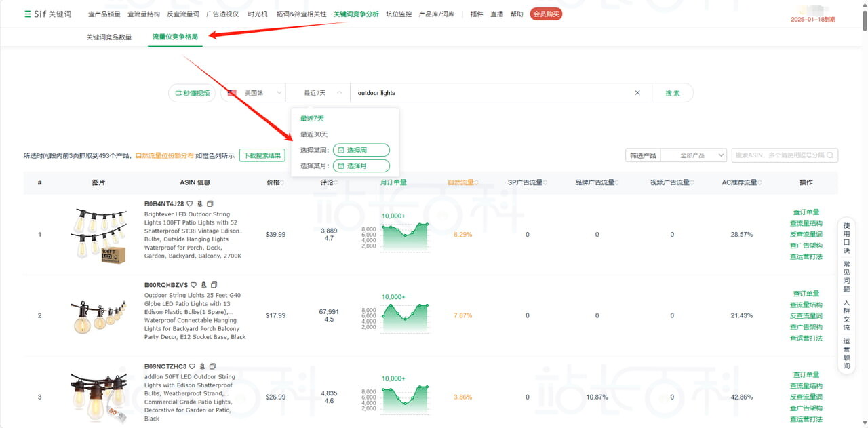Screen dimensions: 868x428
Task: Open 全部产品 filter dropdown
Action: [694, 155]
